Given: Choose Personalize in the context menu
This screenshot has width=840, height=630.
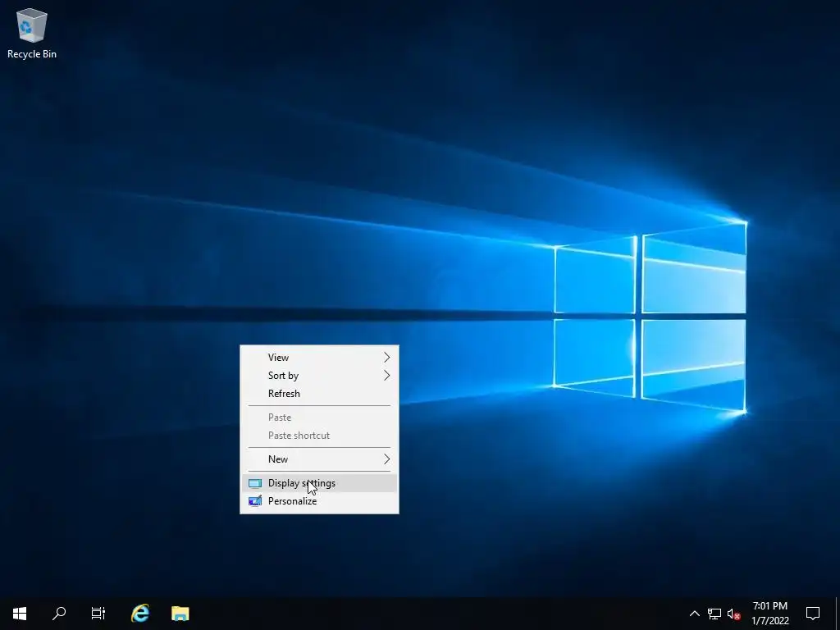Looking at the screenshot, I should click(319, 501).
